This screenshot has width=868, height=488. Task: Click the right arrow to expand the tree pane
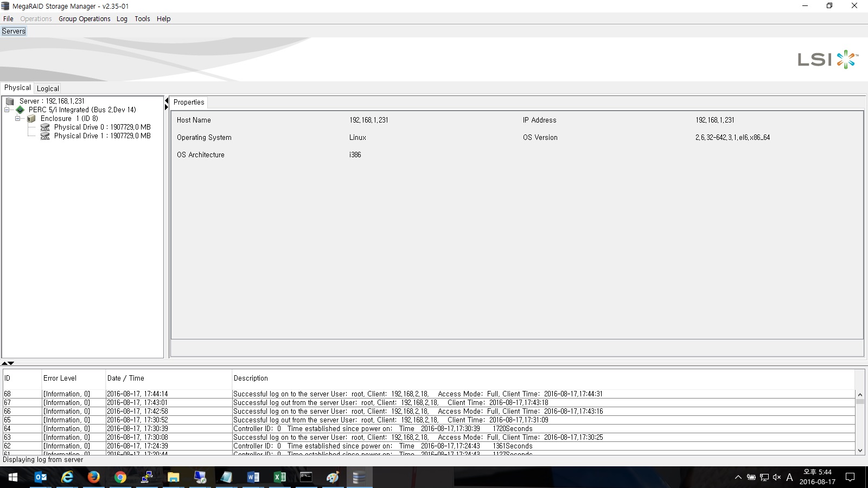click(x=167, y=107)
